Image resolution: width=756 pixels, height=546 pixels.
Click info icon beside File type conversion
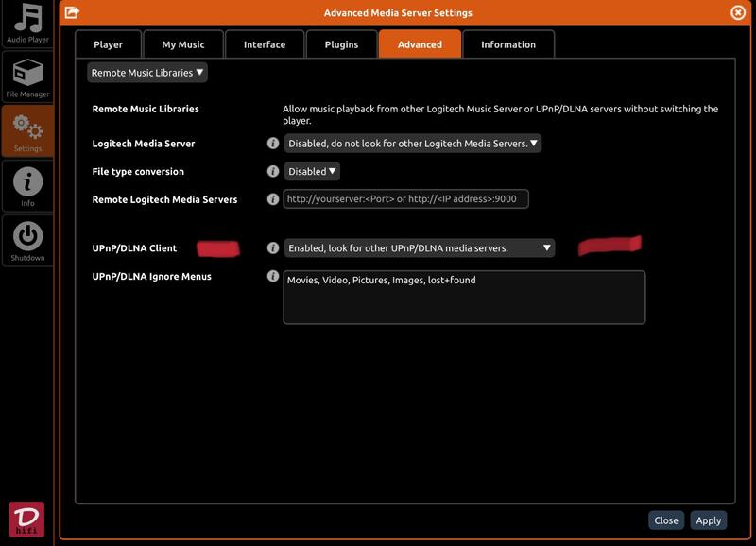coord(273,172)
